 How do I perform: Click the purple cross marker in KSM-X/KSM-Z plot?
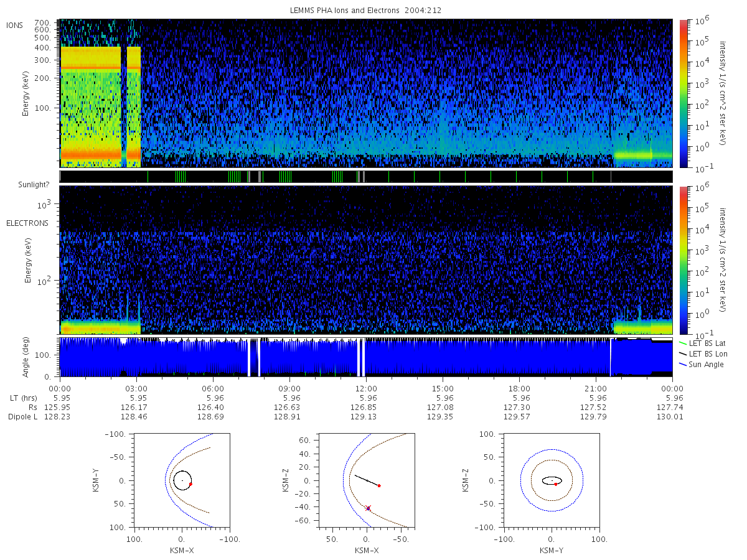368,508
